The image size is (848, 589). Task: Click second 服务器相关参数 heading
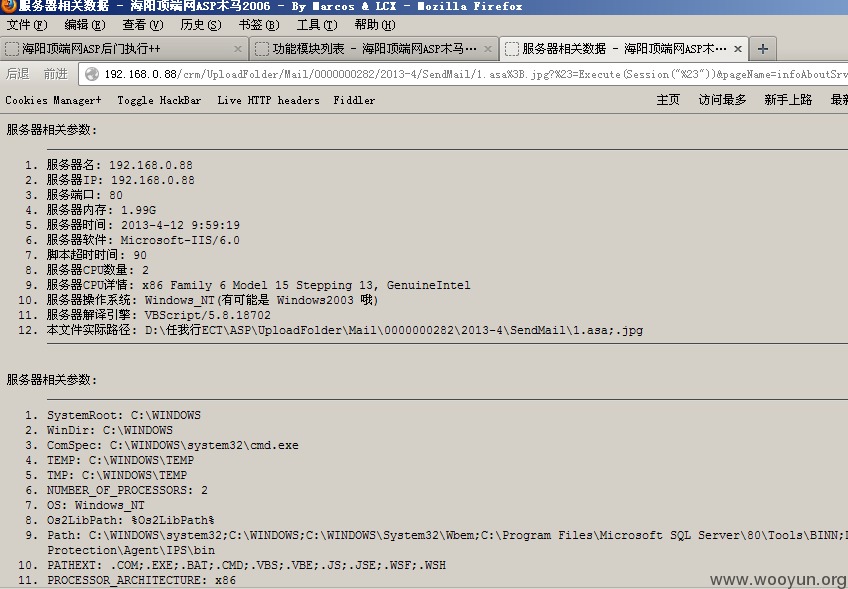point(52,380)
